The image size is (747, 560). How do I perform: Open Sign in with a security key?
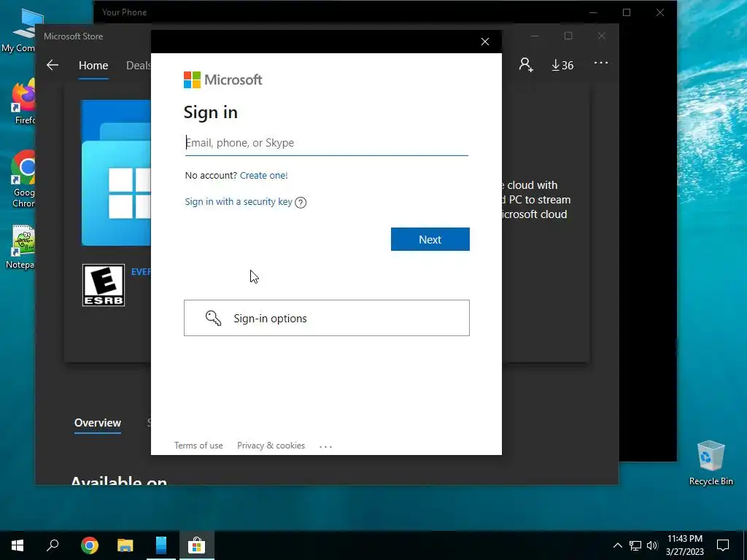click(239, 202)
